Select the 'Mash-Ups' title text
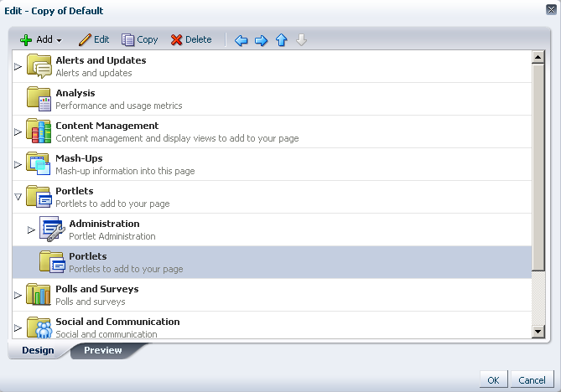 point(79,158)
